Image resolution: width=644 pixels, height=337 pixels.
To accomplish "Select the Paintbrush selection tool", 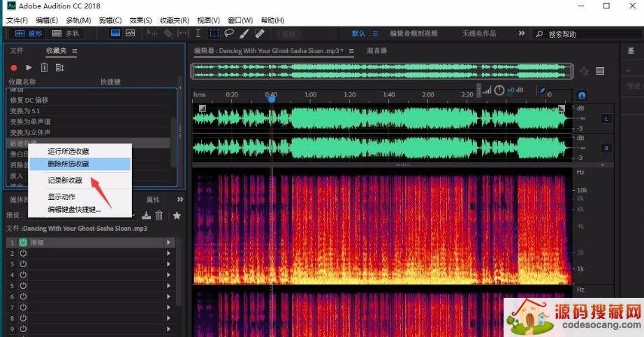I will (x=244, y=34).
